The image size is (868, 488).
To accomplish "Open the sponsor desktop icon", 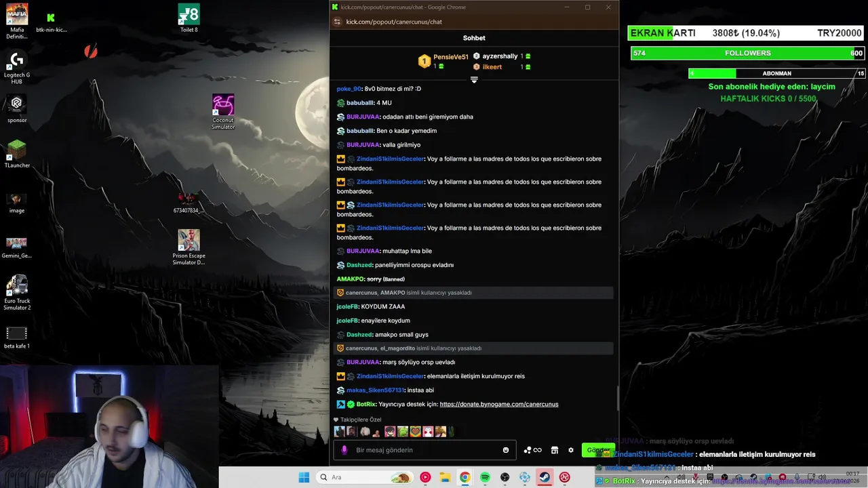I will click(17, 108).
